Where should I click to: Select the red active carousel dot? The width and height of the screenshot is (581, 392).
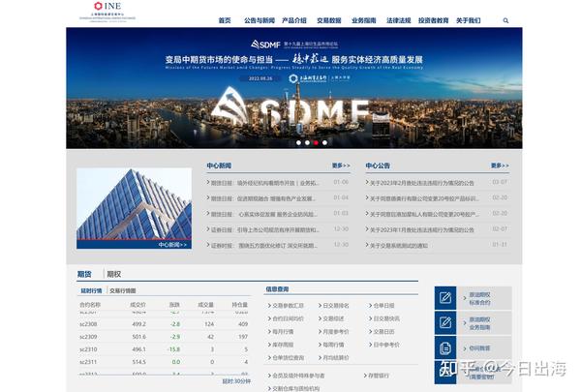[316, 142]
